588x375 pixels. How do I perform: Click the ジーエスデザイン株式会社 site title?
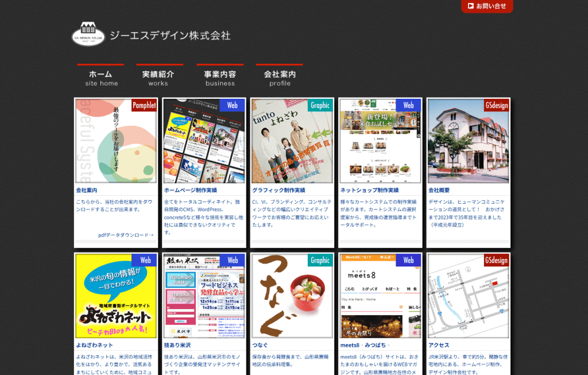click(x=170, y=36)
